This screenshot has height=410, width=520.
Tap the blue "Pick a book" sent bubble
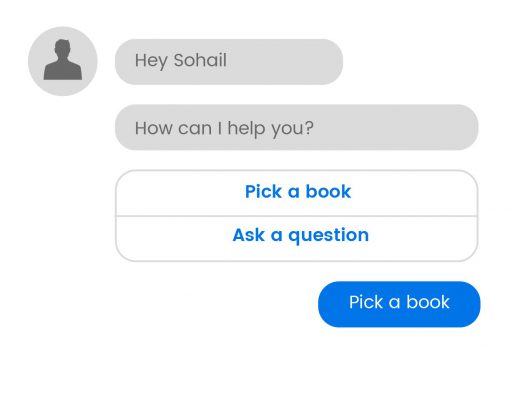coord(399,304)
